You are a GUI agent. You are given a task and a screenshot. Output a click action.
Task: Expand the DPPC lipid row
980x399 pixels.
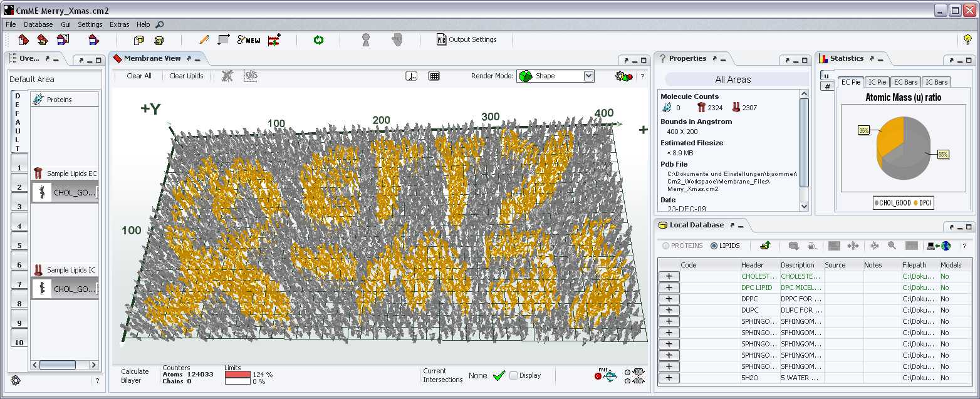point(668,299)
